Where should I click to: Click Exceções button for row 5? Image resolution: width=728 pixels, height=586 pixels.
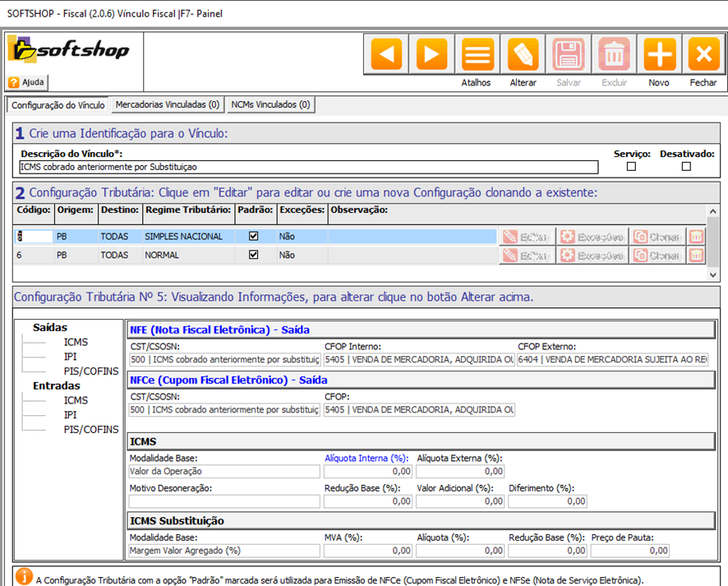(x=593, y=237)
